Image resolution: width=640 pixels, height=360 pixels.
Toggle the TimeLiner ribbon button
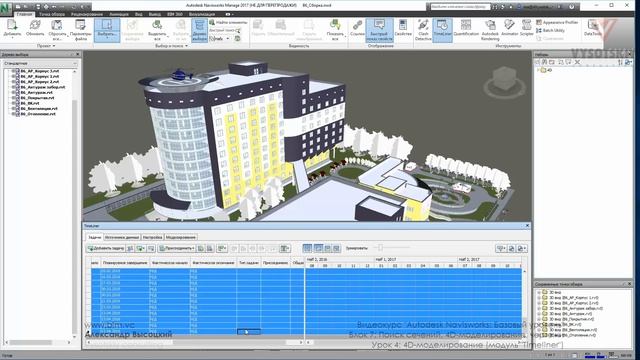442,29
